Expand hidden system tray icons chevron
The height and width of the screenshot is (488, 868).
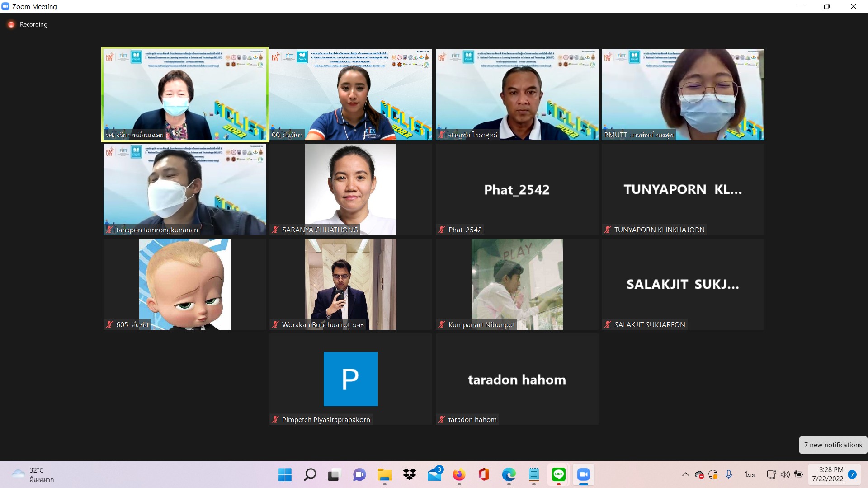[x=685, y=474]
